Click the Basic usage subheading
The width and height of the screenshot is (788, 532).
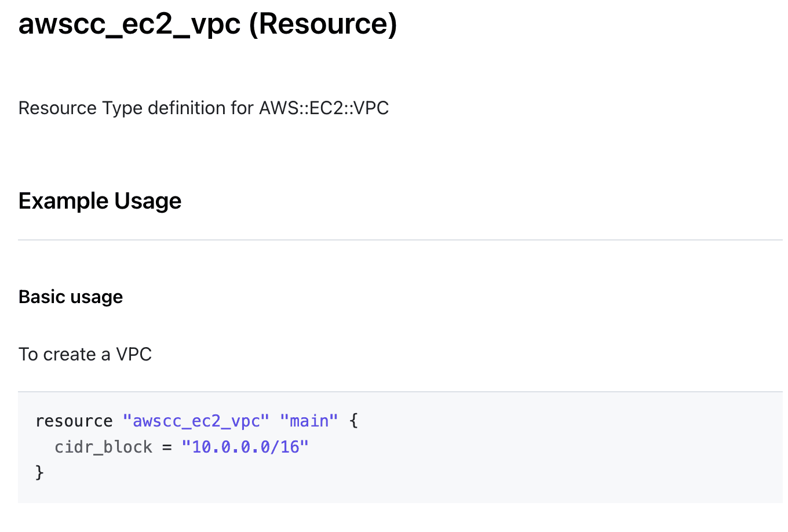71,297
